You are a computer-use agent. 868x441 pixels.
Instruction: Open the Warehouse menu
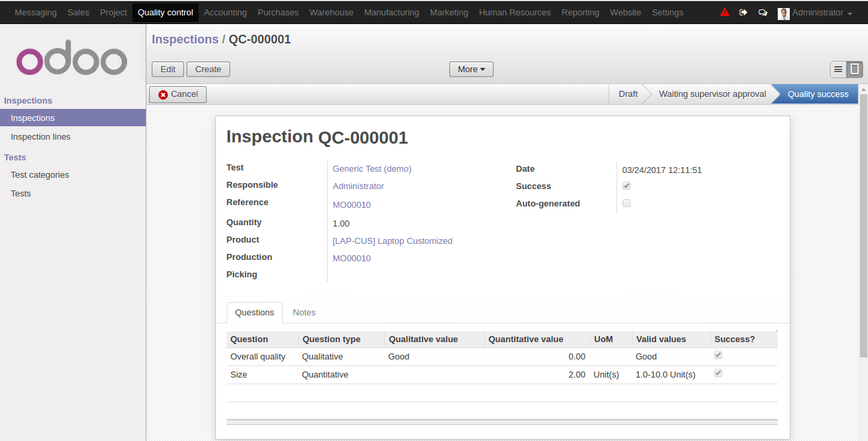pos(332,13)
